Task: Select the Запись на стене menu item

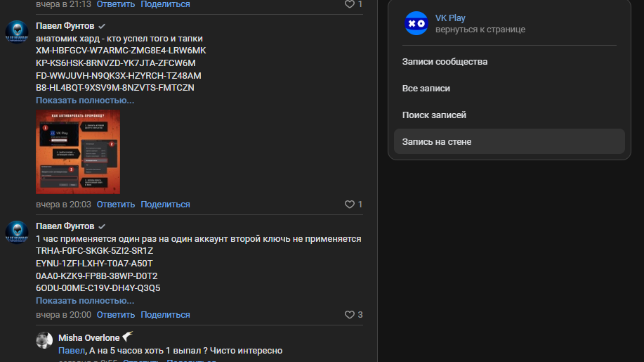Action: pyautogui.click(x=509, y=142)
